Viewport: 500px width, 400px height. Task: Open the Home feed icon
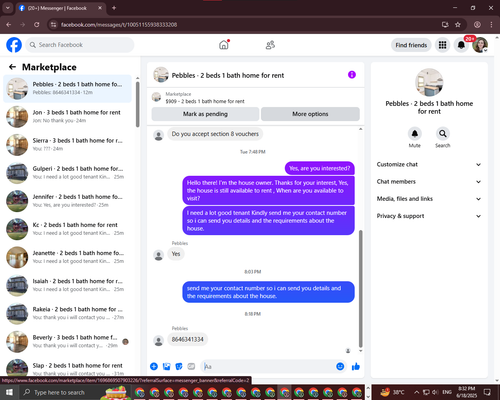[x=224, y=45]
